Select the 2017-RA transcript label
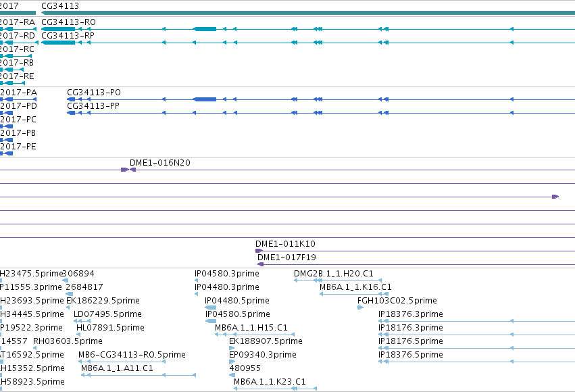The width and height of the screenshot is (575, 392). [x=18, y=22]
